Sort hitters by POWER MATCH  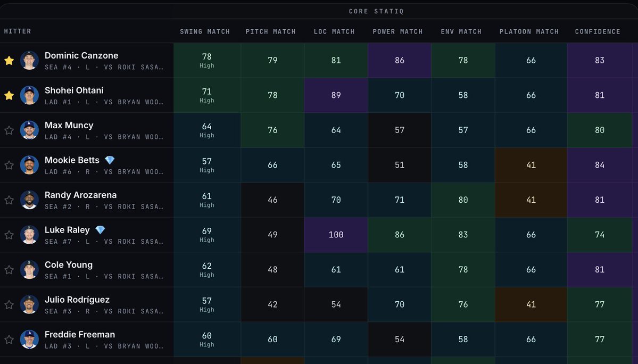point(397,31)
